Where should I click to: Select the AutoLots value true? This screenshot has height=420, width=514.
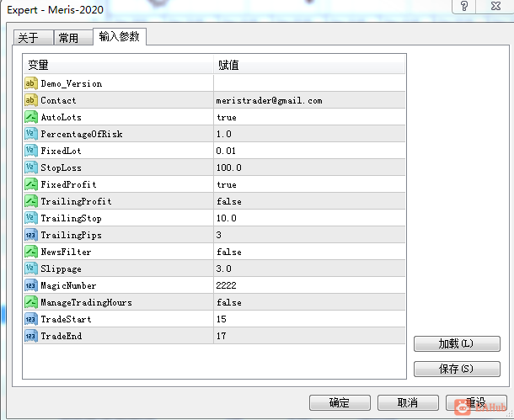tap(309, 117)
